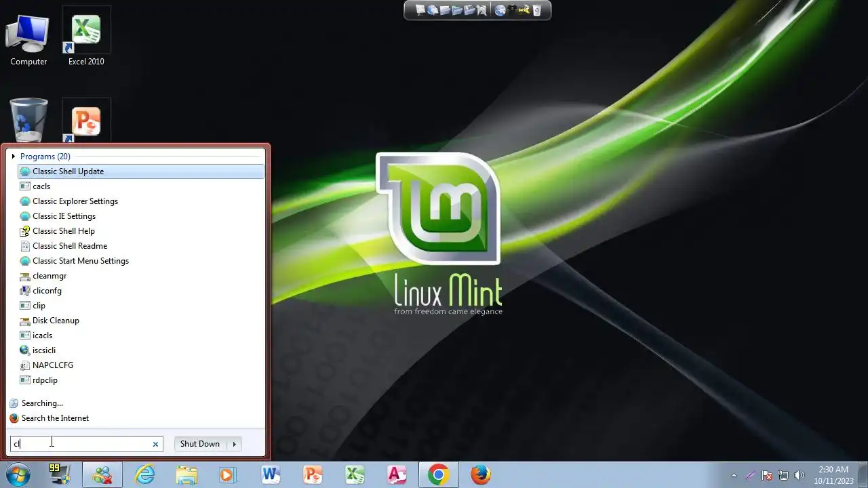Run cliconfg from results
The height and width of the screenshot is (488, 868).
click(140, 291)
